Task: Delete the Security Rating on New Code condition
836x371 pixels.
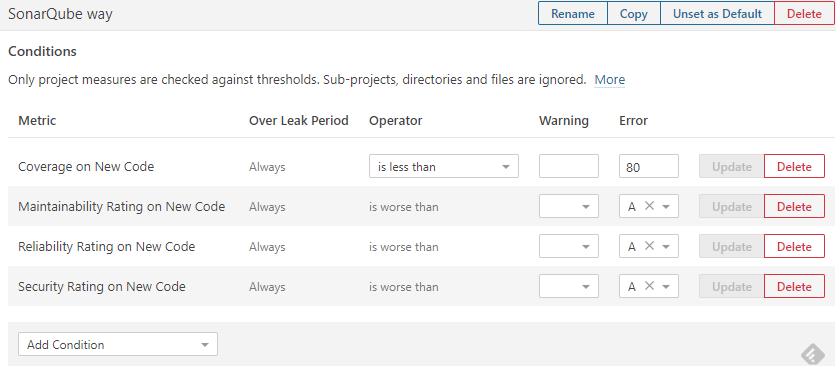Action: pyautogui.click(x=794, y=286)
